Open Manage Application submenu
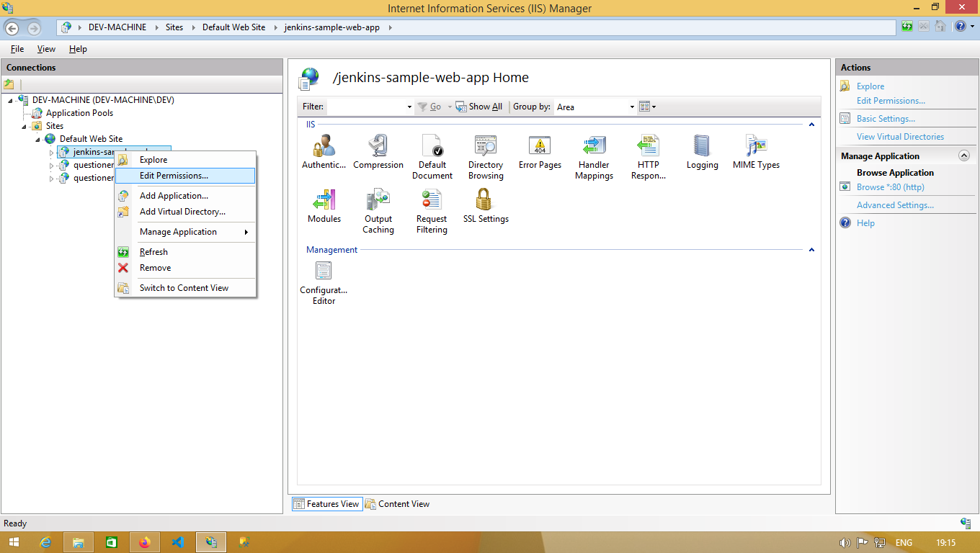Viewport: 980px width, 553px height. (x=185, y=232)
